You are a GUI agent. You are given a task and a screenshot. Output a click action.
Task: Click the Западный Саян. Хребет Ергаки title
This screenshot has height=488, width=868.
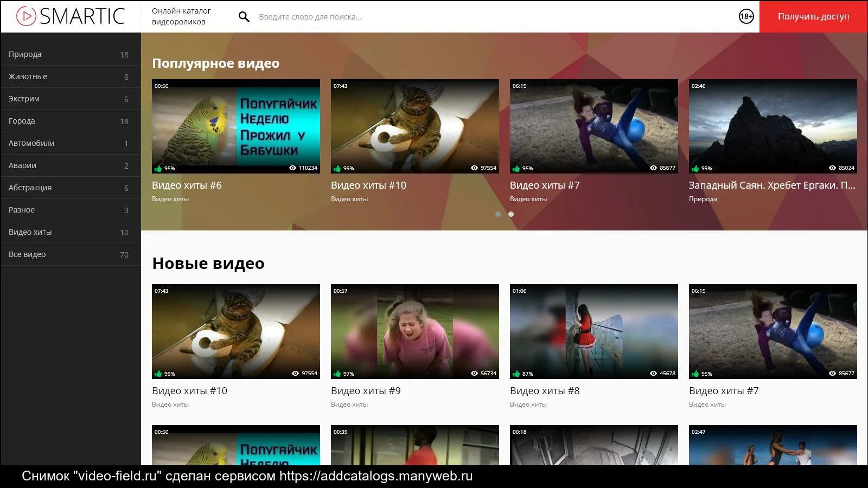(772, 185)
